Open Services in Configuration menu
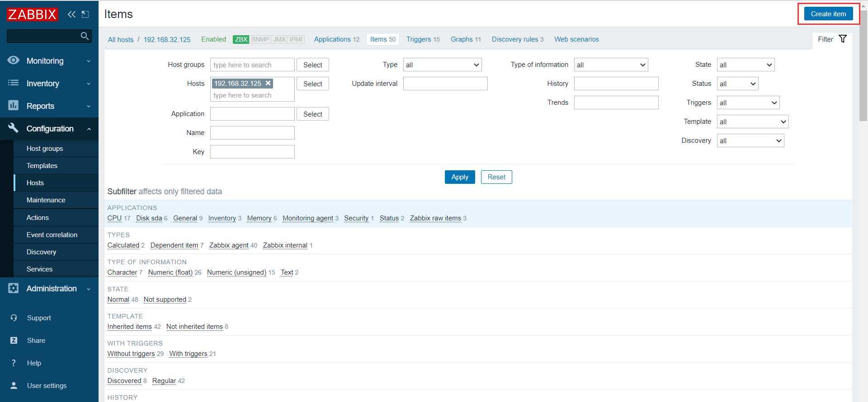This screenshot has height=402, width=868. coord(56,269)
